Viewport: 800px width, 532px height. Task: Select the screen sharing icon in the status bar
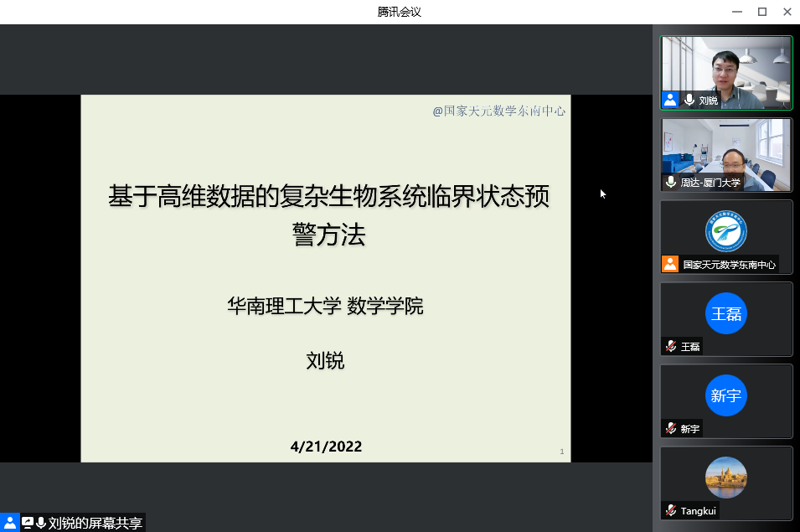pos(26,521)
